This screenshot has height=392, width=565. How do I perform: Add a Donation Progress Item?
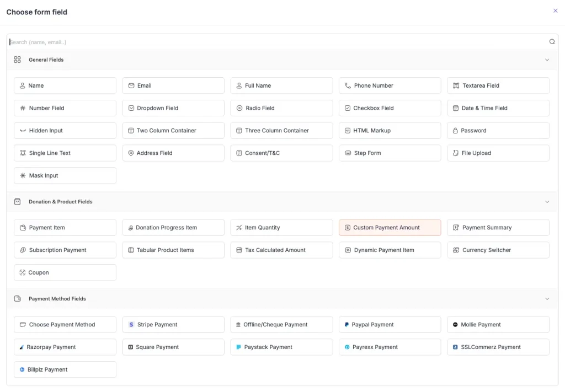pyautogui.click(x=173, y=227)
